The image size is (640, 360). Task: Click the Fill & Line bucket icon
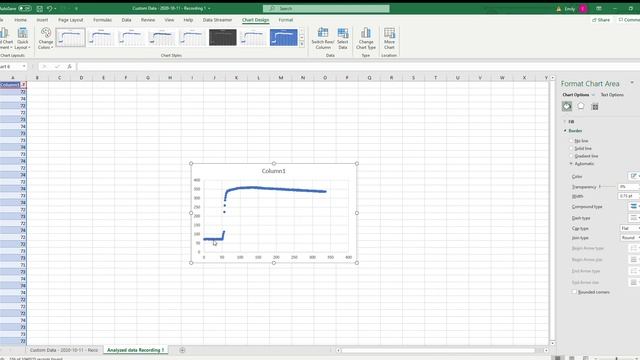[567, 107]
